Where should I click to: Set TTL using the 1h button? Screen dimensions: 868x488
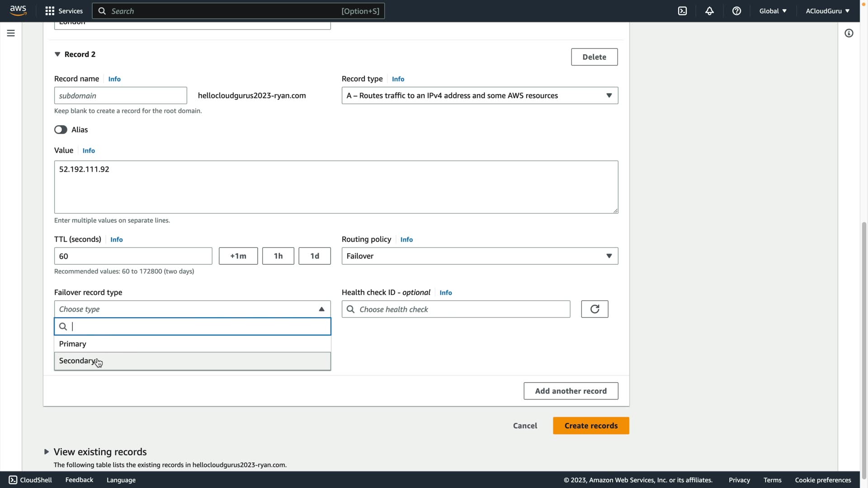278,256
